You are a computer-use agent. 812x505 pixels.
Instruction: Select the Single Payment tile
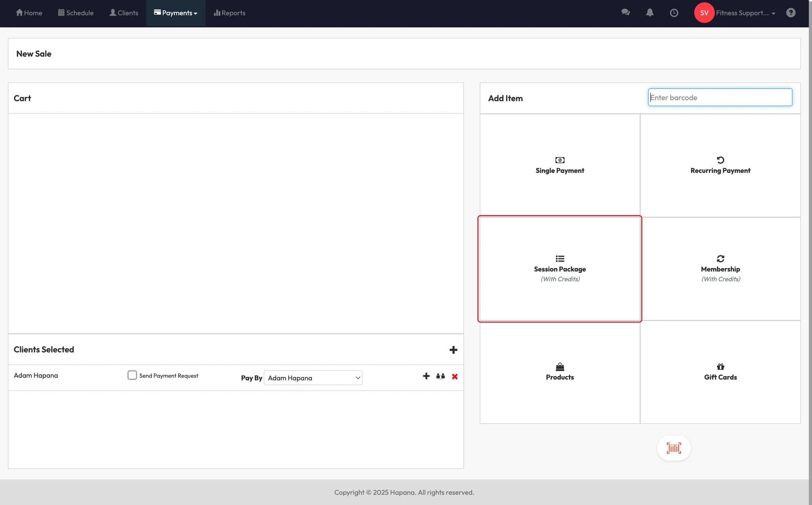click(x=559, y=165)
